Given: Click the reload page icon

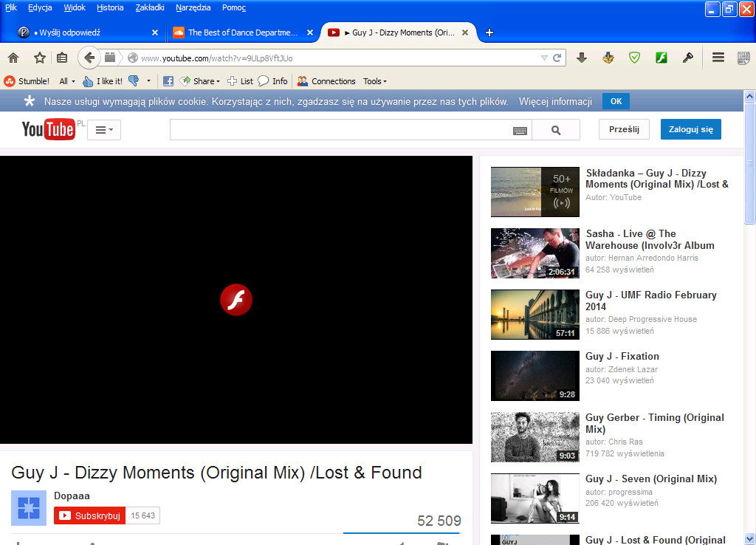Looking at the screenshot, I should [x=557, y=58].
